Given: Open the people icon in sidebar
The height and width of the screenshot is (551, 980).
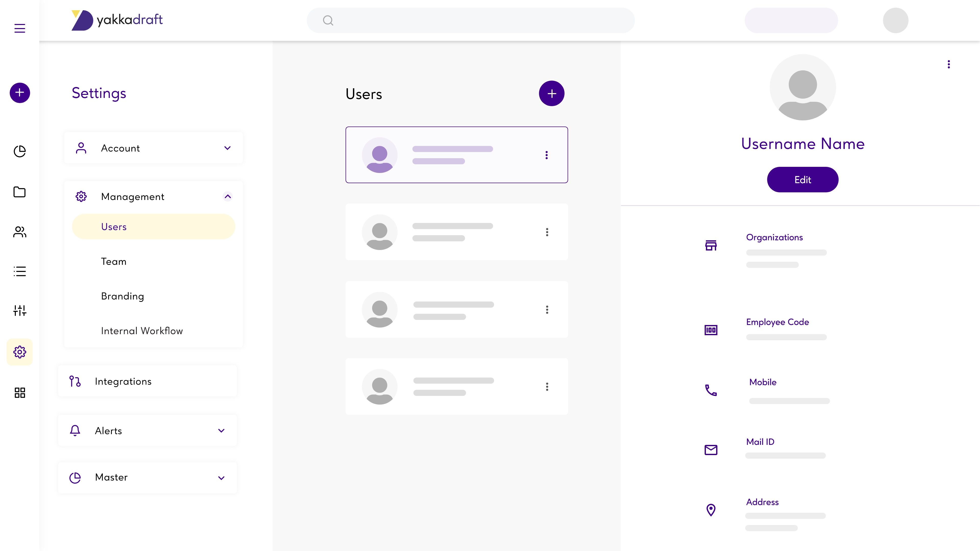Looking at the screenshot, I should pos(20,232).
